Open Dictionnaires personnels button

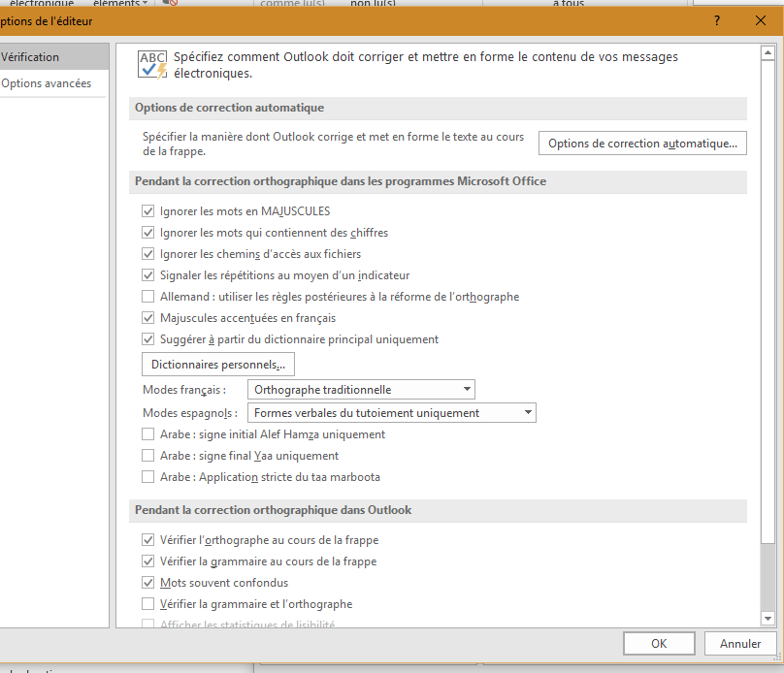point(218,365)
